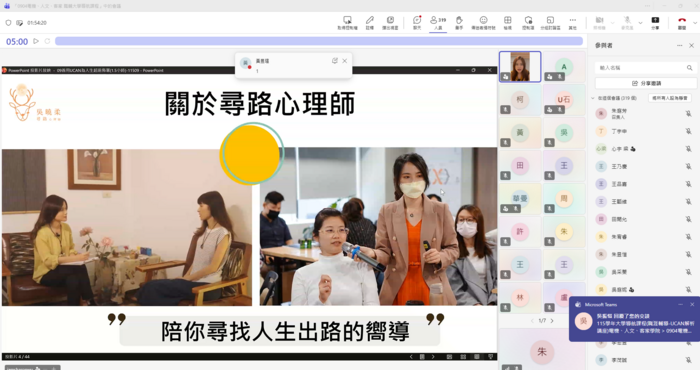Start the 05:00 countdown timer

click(36, 41)
